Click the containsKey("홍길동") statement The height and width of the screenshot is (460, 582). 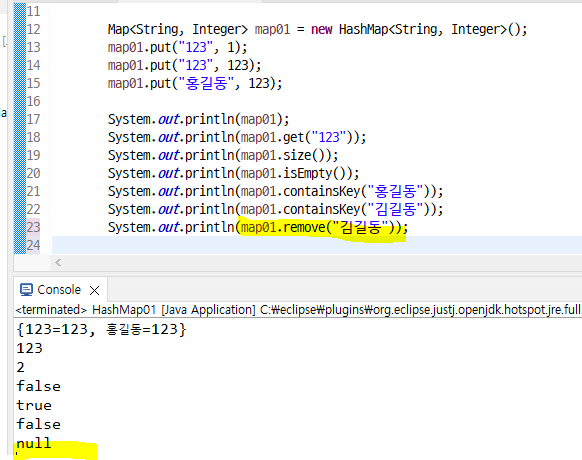(275, 191)
